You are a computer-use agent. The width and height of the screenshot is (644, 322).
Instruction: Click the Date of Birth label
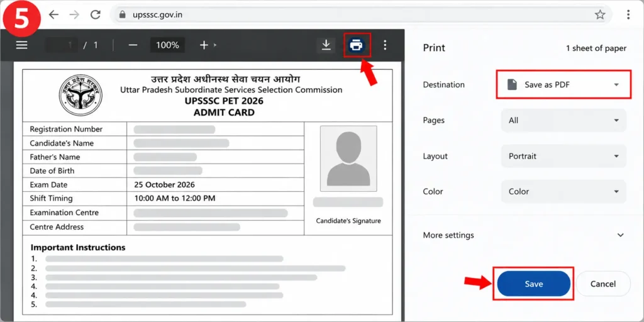pos(52,171)
